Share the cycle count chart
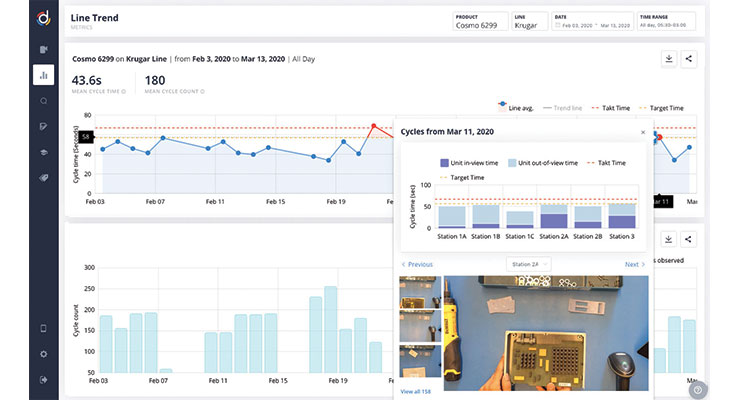 [689, 240]
